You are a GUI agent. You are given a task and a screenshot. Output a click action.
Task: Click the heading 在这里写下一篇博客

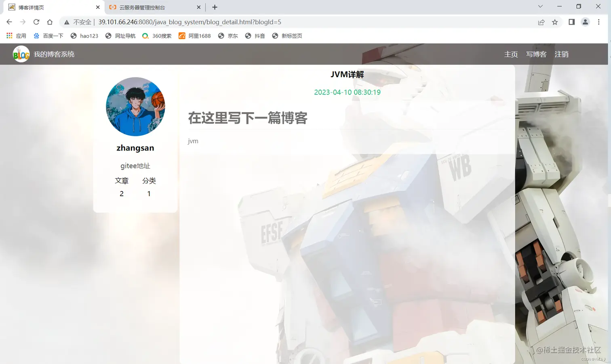[248, 118]
